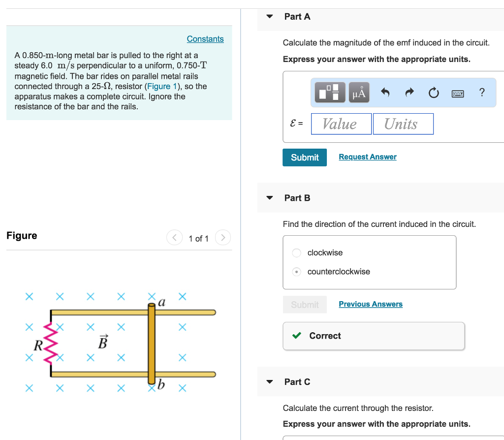Open the Constants reference link
The height and width of the screenshot is (440, 504).
coord(205,38)
